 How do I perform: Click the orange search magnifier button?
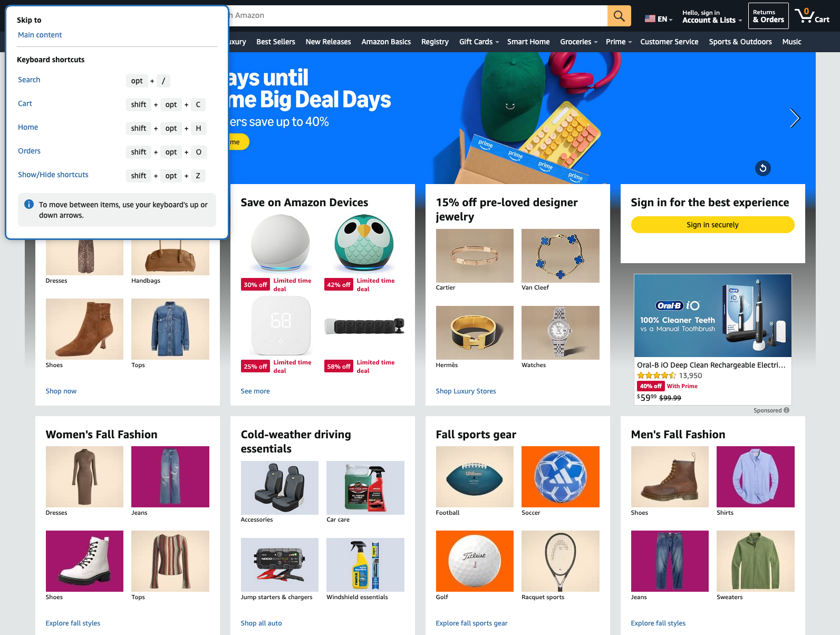619,16
